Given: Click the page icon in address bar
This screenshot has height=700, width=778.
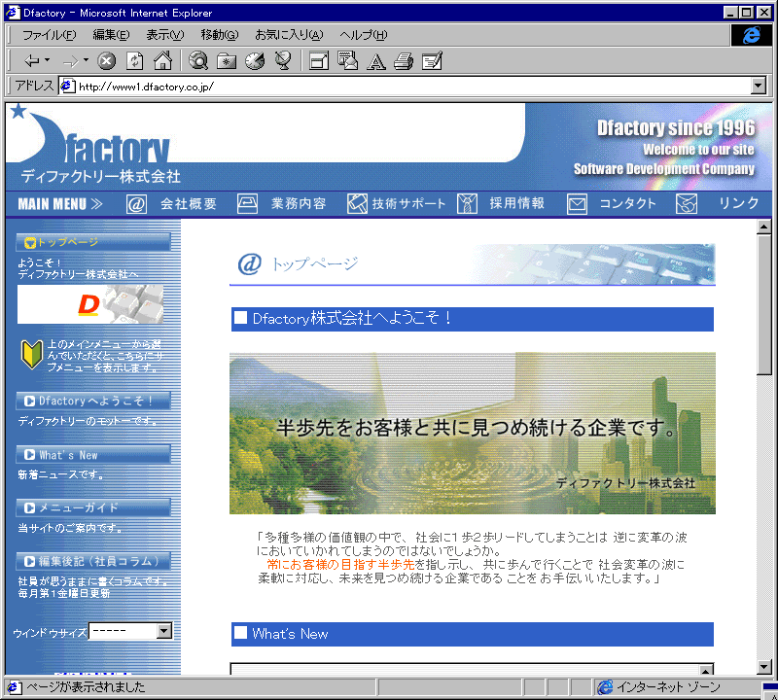Looking at the screenshot, I should [67, 87].
